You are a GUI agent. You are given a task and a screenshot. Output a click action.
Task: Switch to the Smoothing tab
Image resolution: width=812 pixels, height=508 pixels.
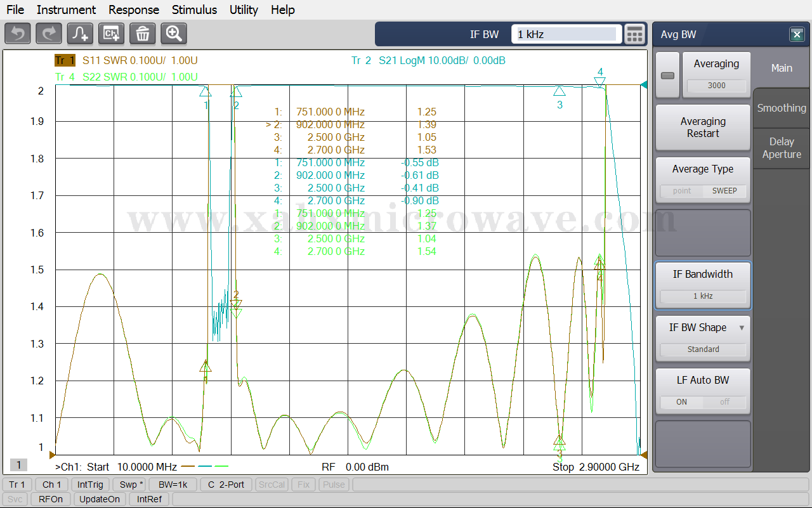tap(782, 108)
